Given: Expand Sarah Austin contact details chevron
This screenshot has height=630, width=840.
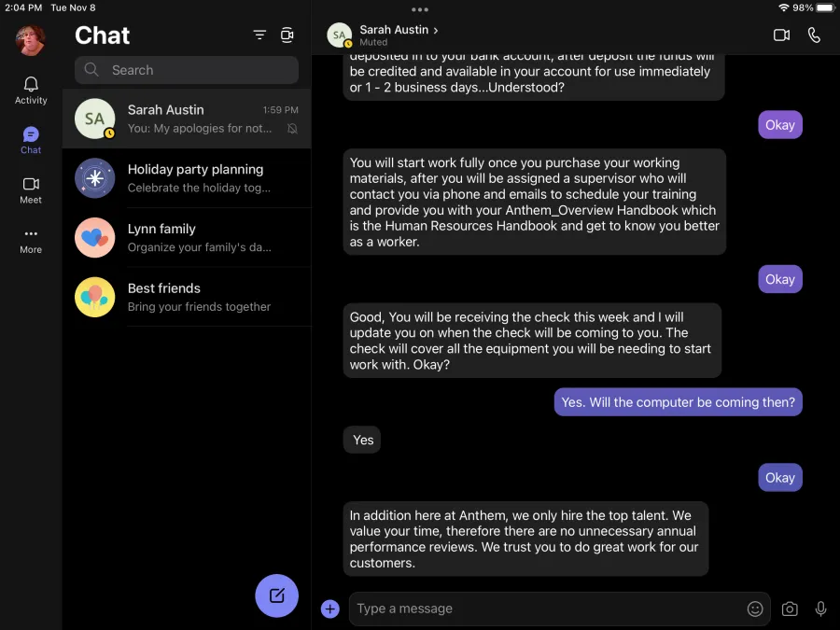Looking at the screenshot, I should click(436, 31).
